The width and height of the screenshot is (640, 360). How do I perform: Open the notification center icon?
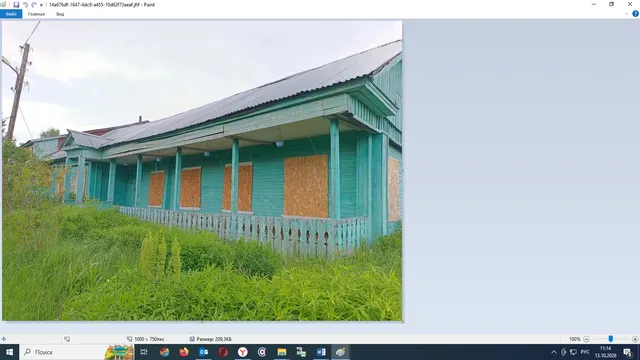pyautogui.click(x=628, y=352)
